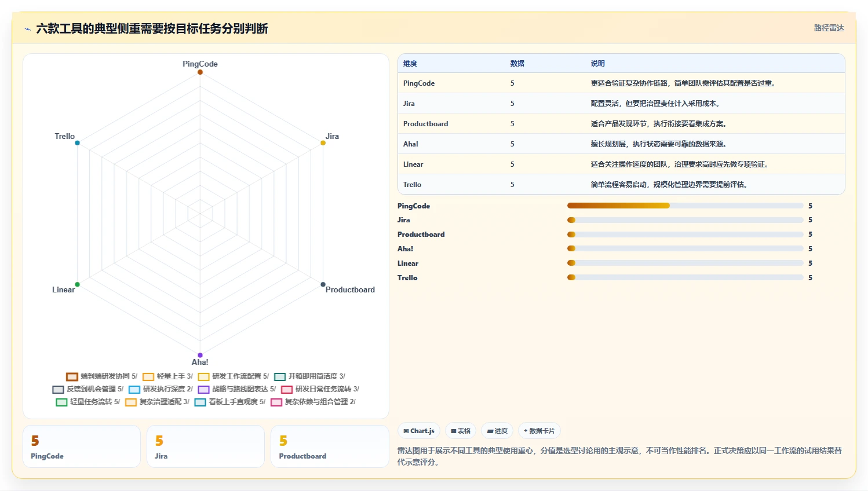Screen dimensions: 868x491
Task: Click the title 六款工具的典型侧重需要按目标任务分别判断
Action: pos(152,29)
